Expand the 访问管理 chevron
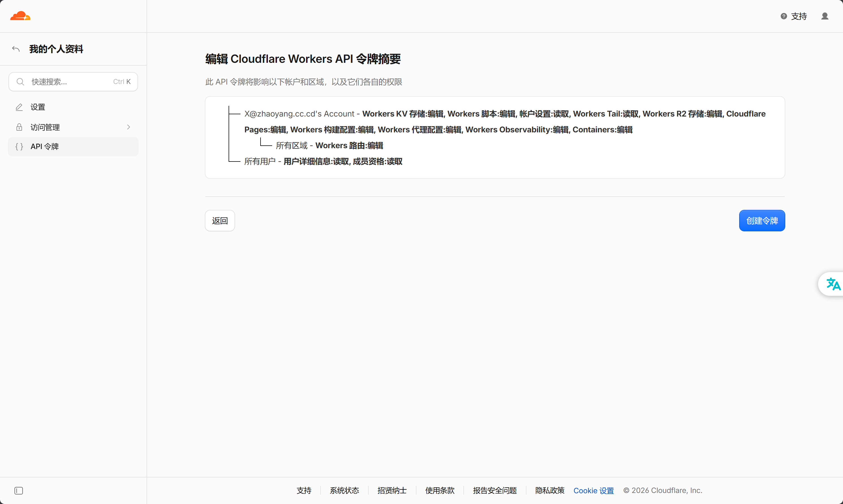This screenshot has height=504, width=843. 128,127
